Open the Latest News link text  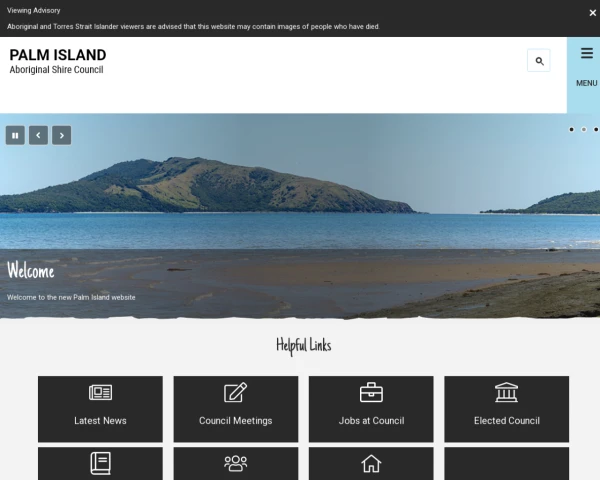pos(100,421)
